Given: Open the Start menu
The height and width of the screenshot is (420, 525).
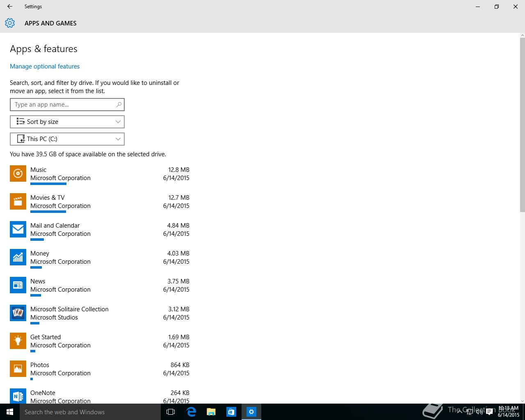Looking at the screenshot, I should [x=10, y=412].
